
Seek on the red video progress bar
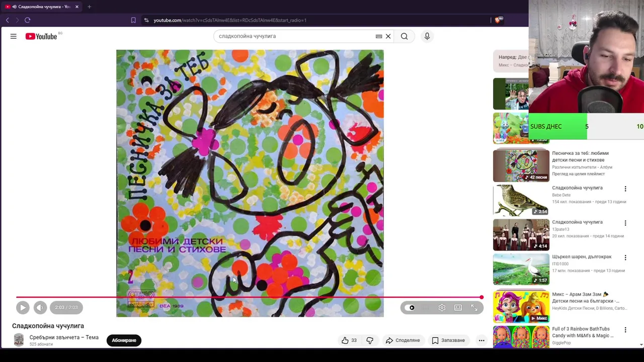pos(249,297)
